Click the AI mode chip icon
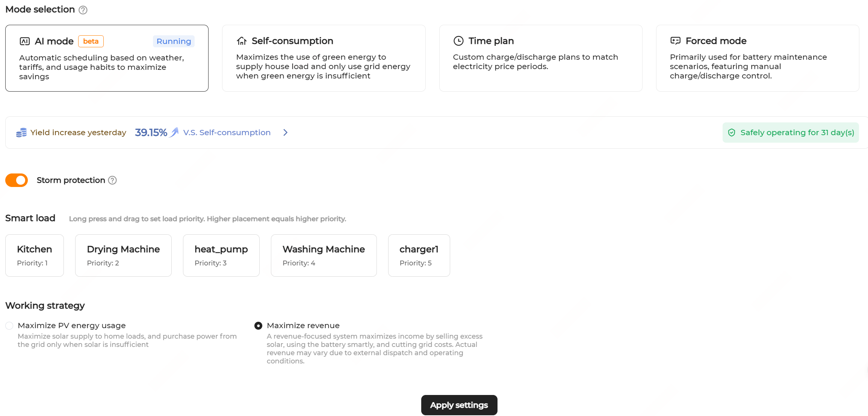 (25, 41)
